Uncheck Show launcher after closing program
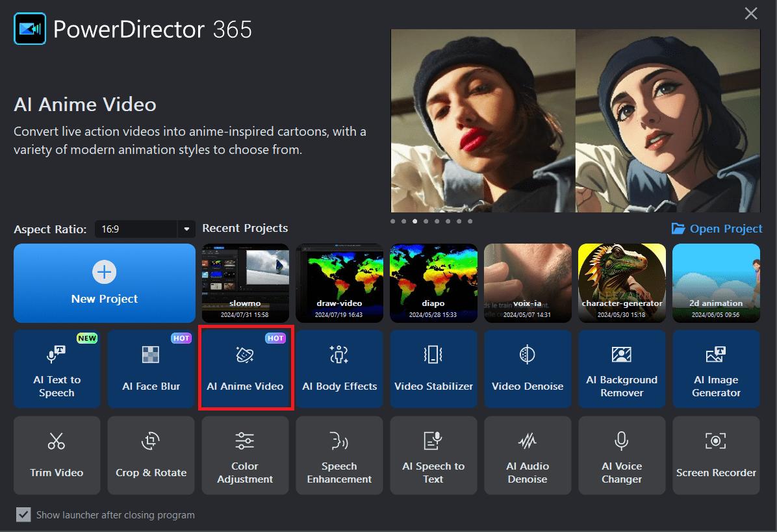This screenshot has height=532, width=777. coord(23,514)
